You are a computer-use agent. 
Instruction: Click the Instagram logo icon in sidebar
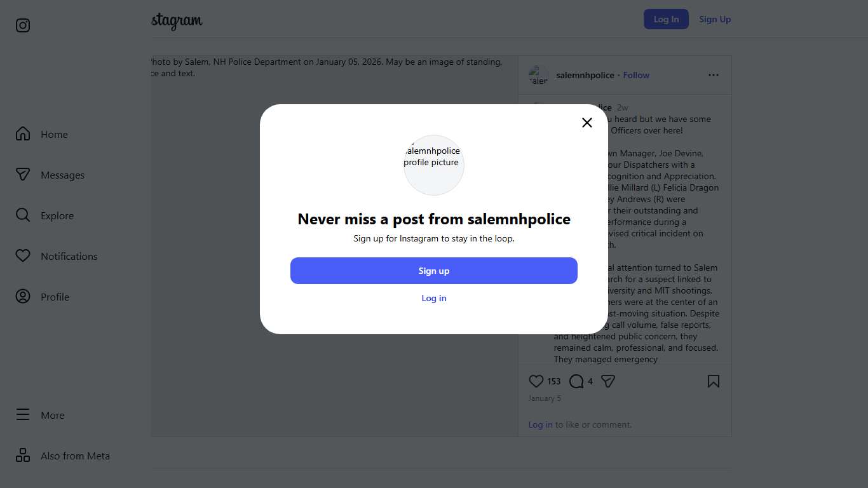coord(23,25)
